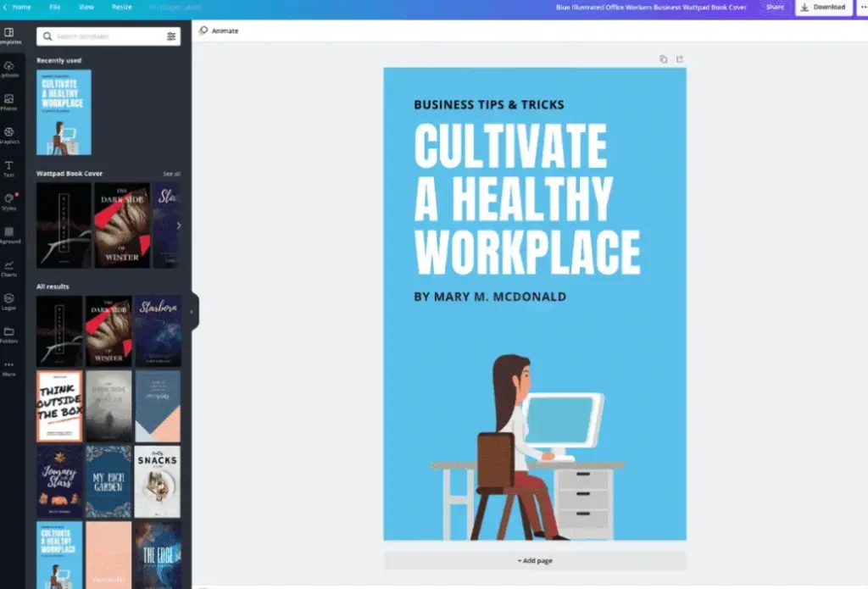This screenshot has height=589, width=868.
Task: Select the Think Outside the Box template
Action: pos(59,406)
